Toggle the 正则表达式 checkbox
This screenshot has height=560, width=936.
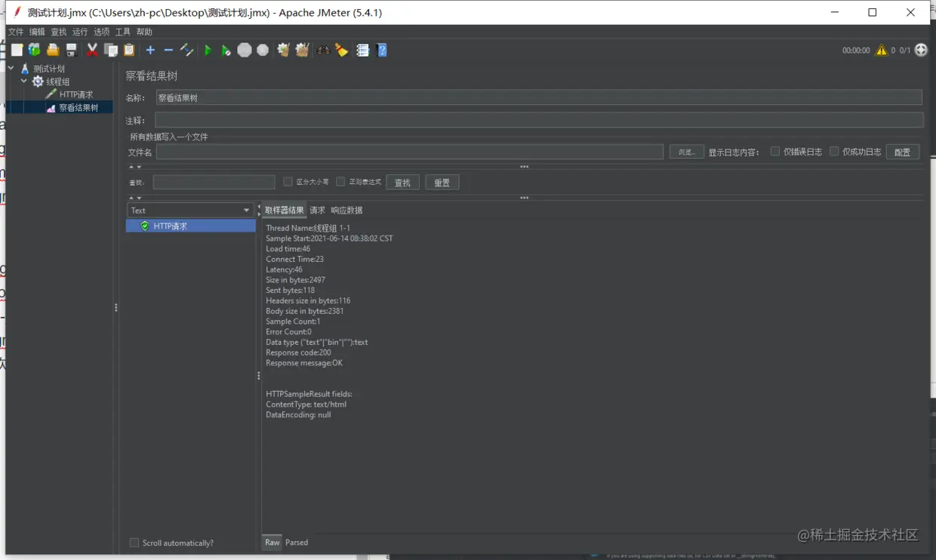340,181
